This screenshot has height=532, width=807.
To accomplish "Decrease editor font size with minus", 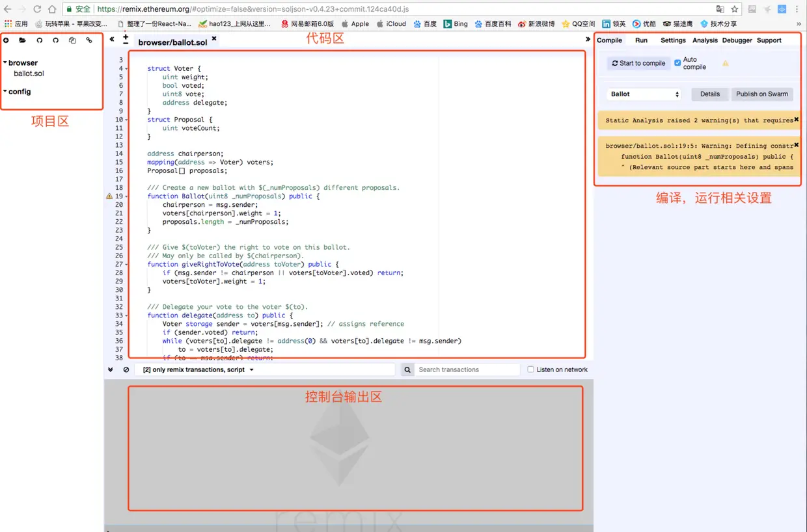I will 126,44.
